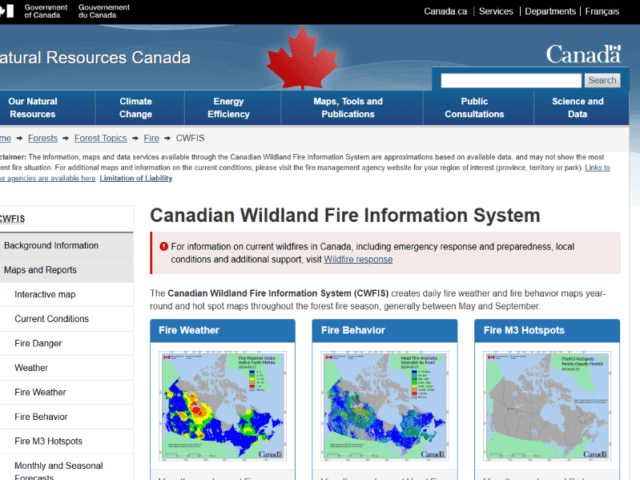Open the Services link in the top bar
This screenshot has width=640, height=480.
(496, 11)
